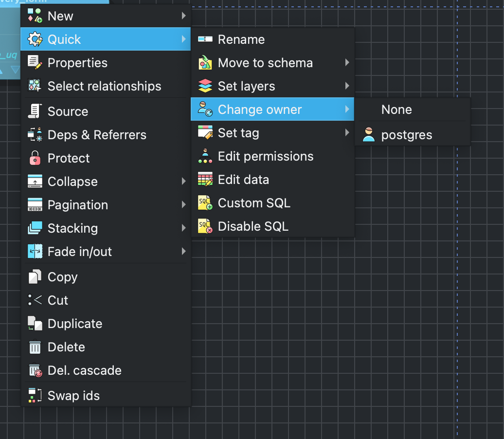The height and width of the screenshot is (439, 504).
Task: Click the Swap ids icon
Action: coord(34,396)
